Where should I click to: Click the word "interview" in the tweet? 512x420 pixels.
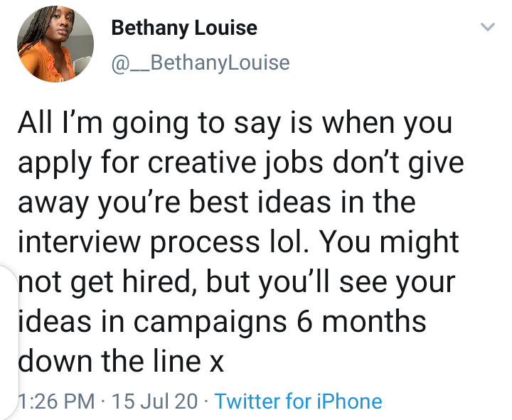(x=80, y=242)
